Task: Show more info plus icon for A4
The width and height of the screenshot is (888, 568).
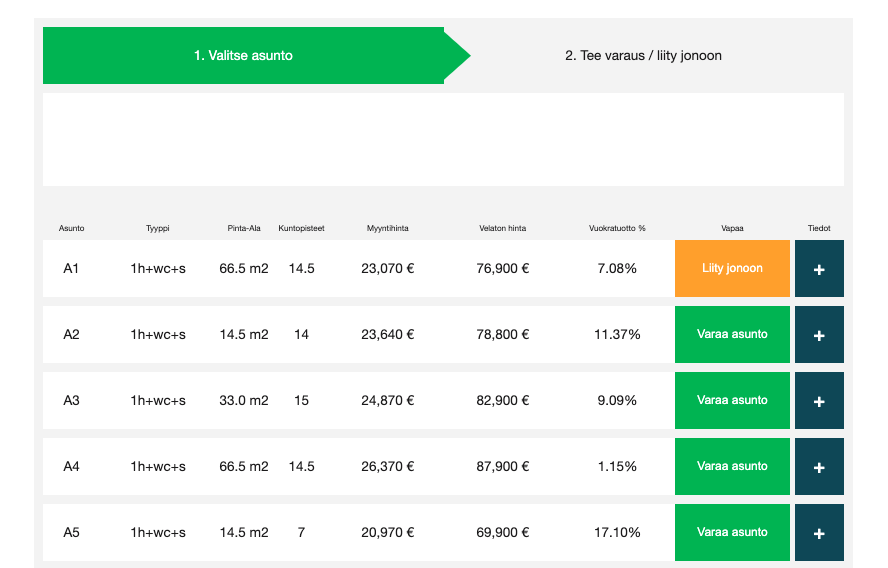Action: [819, 467]
